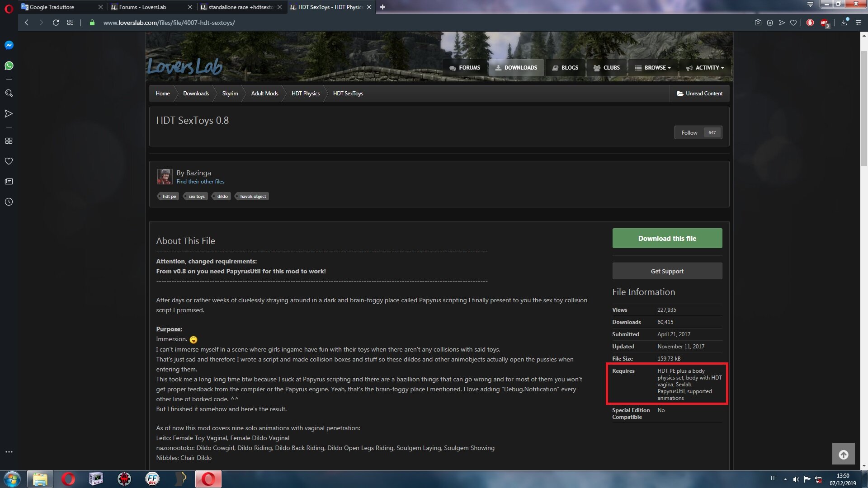The width and height of the screenshot is (868, 488).
Task: Open the Opera main menu logo
Action: pyautogui.click(x=9, y=9)
